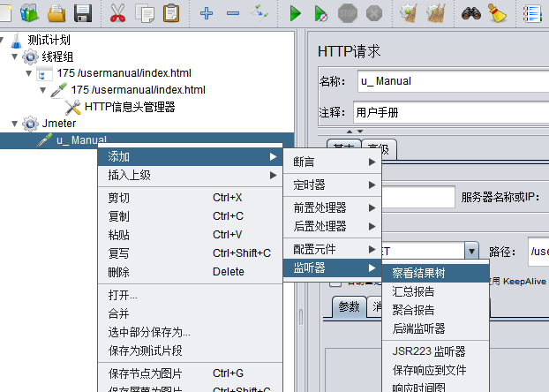Screen dimensions: 549x392
Task: Expand all nodes with plus icon
Action: (207, 13)
